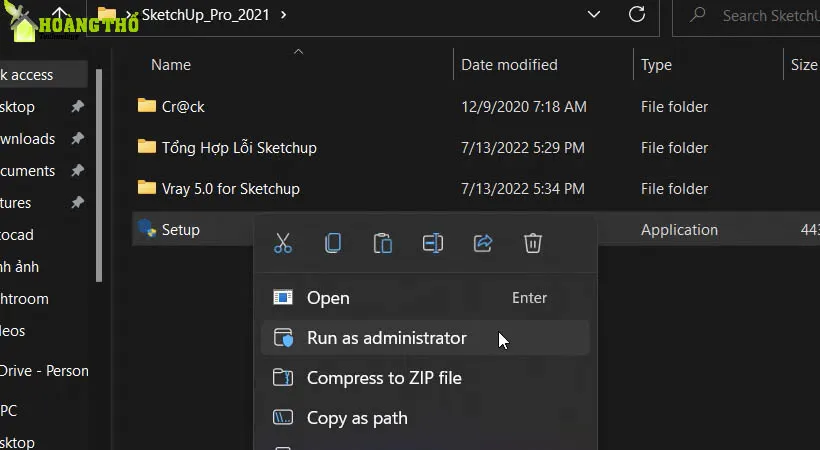Open Quick access in sidebar
This screenshot has width=820, height=450.
[43, 75]
